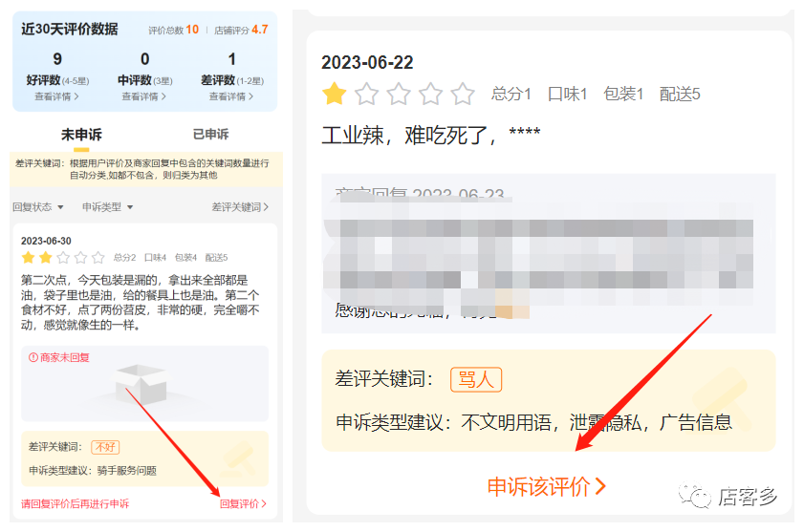Click the 2023-06-22 review date
The width and height of the screenshot is (804, 532).
click(x=367, y=62)
